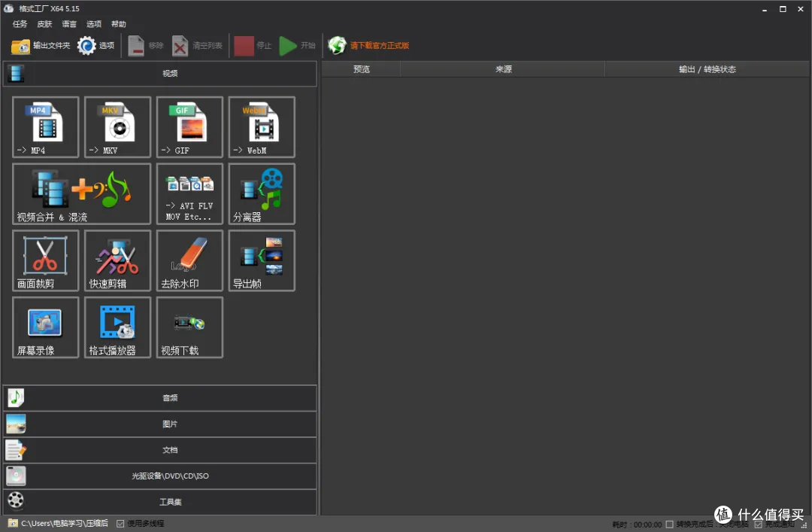The image size is (812, 532).
Task: Click the green 开始 start button
Action: [x=297, y=46]
